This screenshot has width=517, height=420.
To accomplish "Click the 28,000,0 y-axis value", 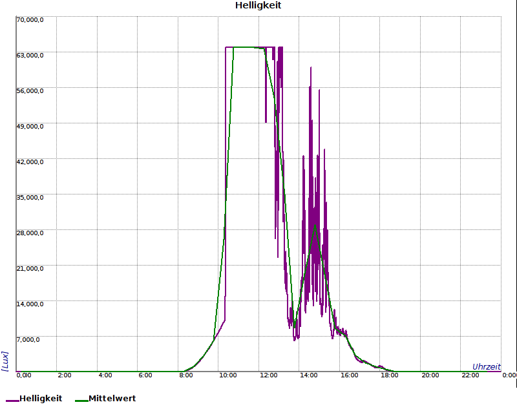I will pyautogui.click(x=30, y=233).
